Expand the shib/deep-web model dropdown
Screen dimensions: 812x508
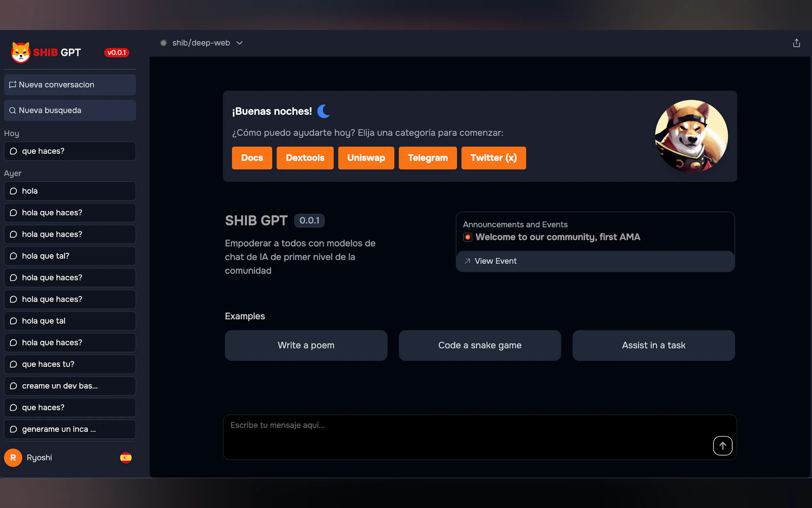(x=201, y=43)
